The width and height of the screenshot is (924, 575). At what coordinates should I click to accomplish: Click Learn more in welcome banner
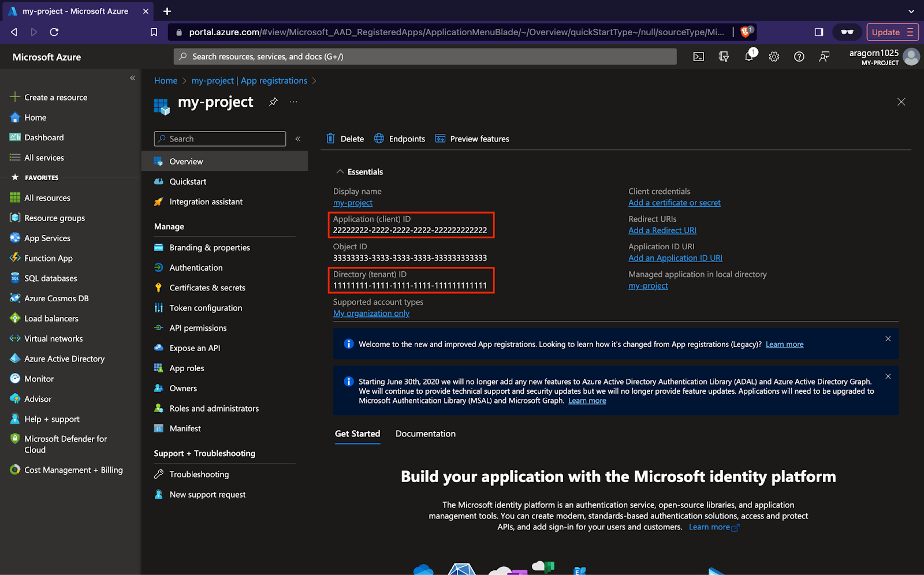784,344
